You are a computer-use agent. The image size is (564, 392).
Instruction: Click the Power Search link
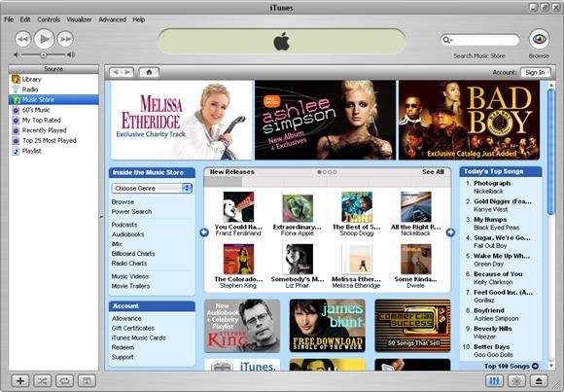(131, 212)
